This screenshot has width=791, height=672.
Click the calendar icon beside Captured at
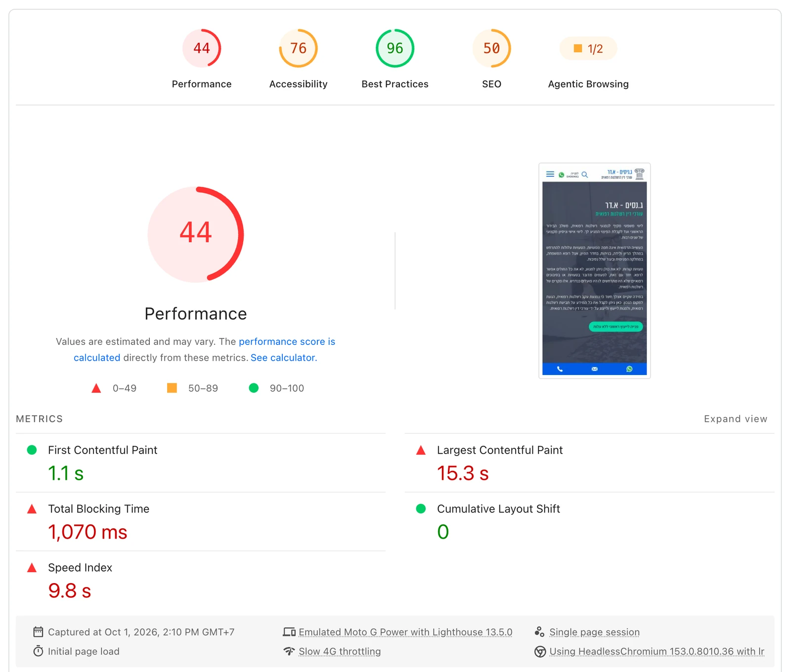click(38, 632)
